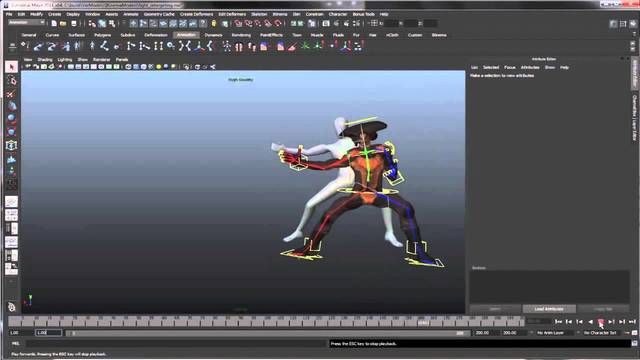640x360 pixels.
Task: Toggle resolution gate panel icon
Action: point(86,67)
